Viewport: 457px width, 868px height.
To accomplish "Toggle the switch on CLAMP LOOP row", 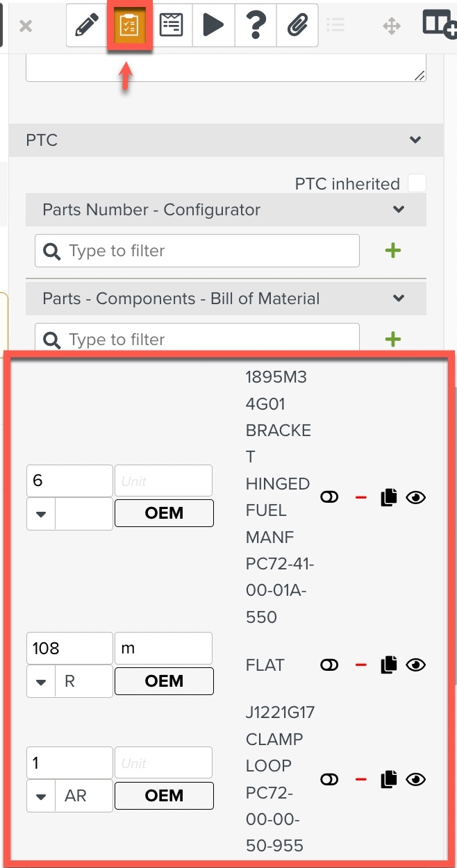I will pos(329,780).
